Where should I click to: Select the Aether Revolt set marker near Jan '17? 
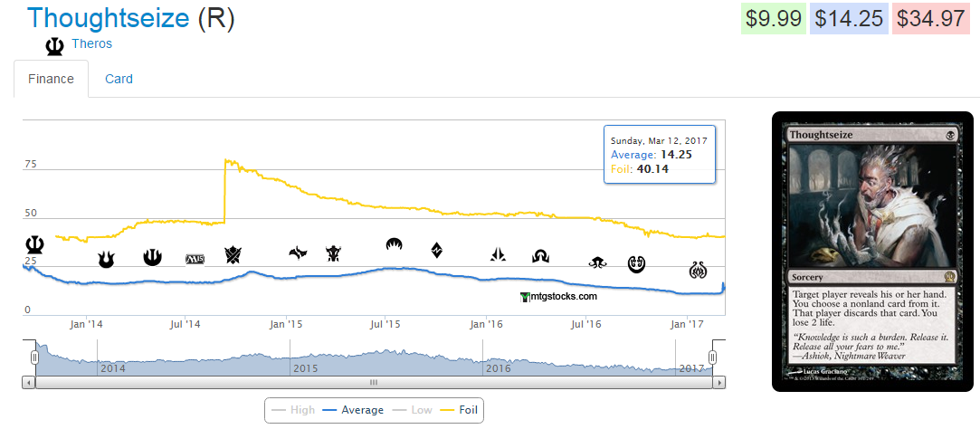pos(698,270)
